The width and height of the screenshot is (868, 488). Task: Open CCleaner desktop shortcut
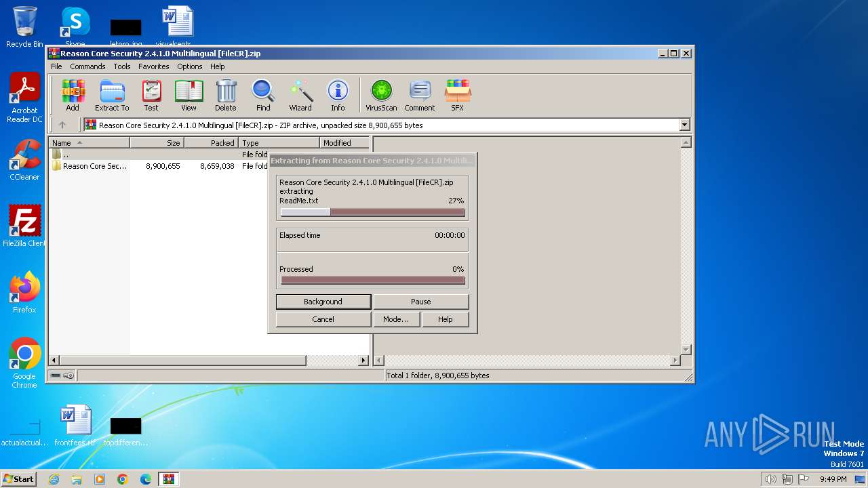24,160
